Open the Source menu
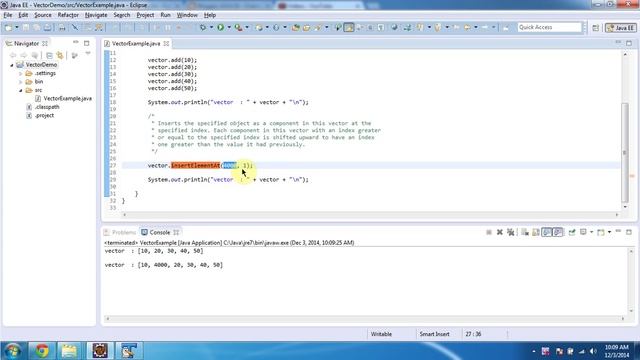Screen dimensions: 640x360 [x=42, y=15]
